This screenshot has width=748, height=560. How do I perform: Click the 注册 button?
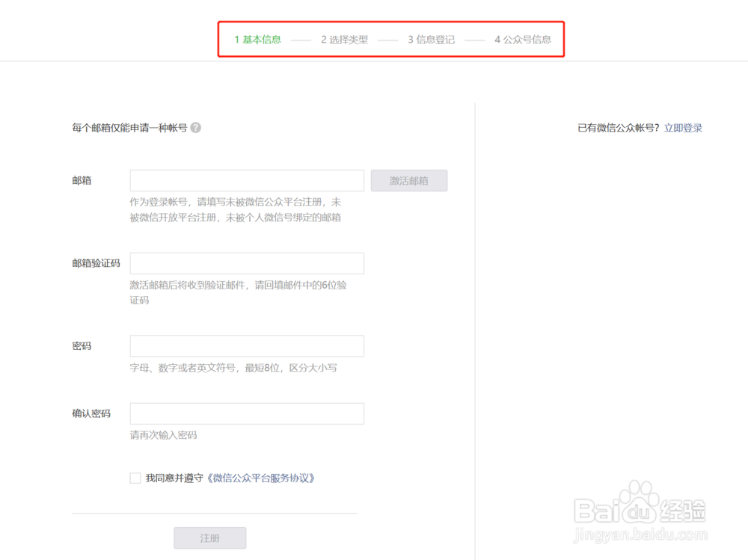click(210, 538)
